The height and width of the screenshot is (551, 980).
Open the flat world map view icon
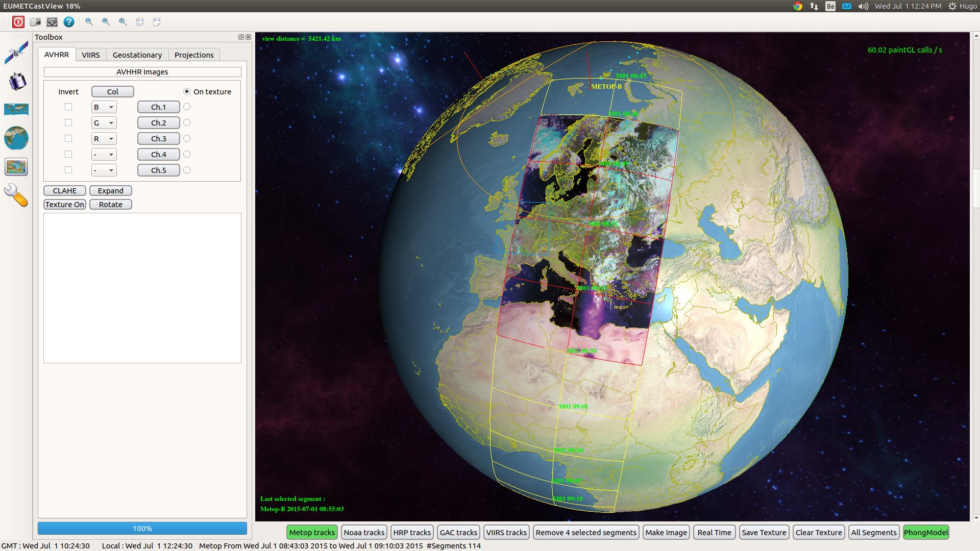[x=16, y=109]
